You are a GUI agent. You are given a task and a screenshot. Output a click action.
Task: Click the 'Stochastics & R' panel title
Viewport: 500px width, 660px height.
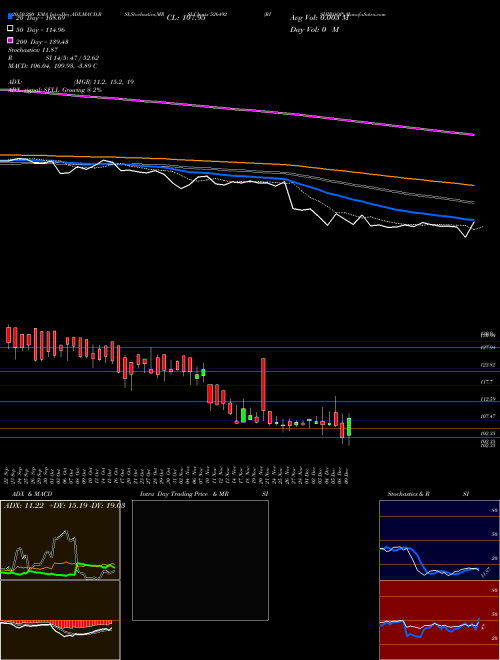click(409, 494)
